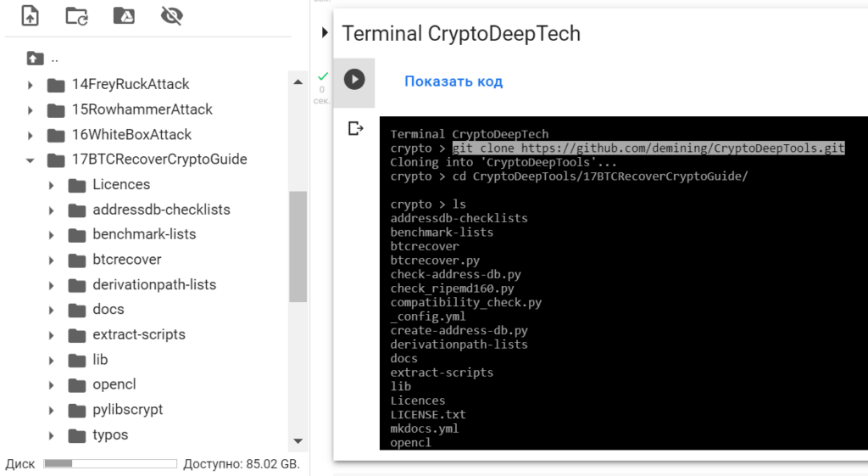This screenshot has height=476, width=868.
Task: Select btcrecover folder in tree
Action: pos(127,260)
